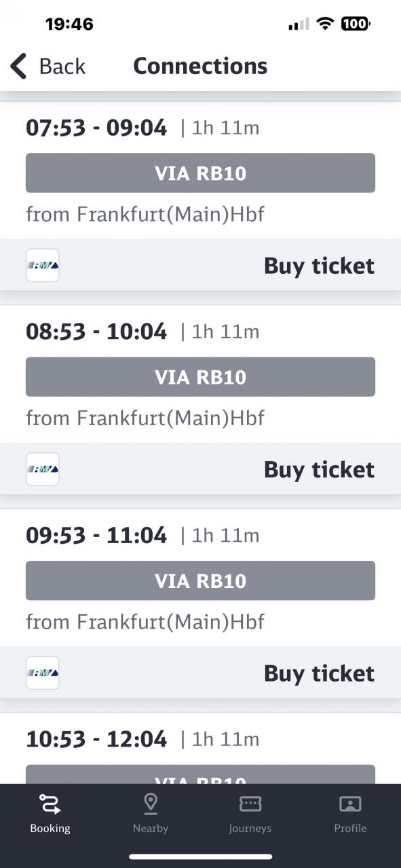Tap the battery indicator in status bar
The height and width of the screenshot is (868, 401).
[355, 24]
